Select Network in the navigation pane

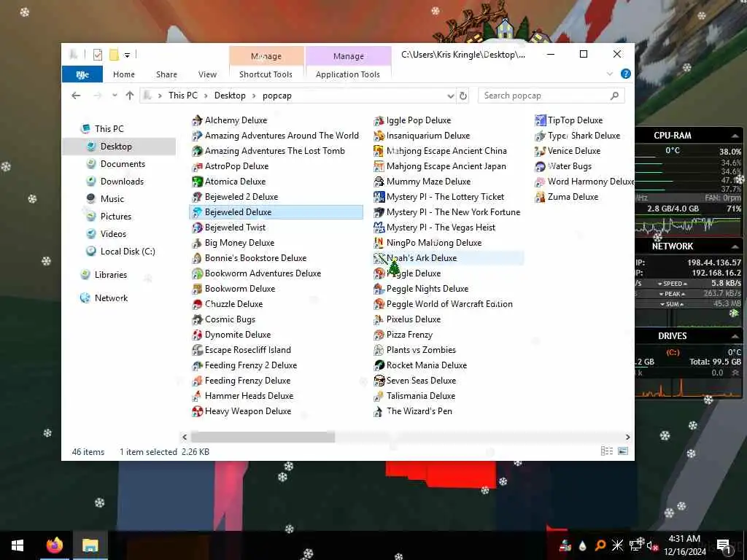[x=111, y=298]
